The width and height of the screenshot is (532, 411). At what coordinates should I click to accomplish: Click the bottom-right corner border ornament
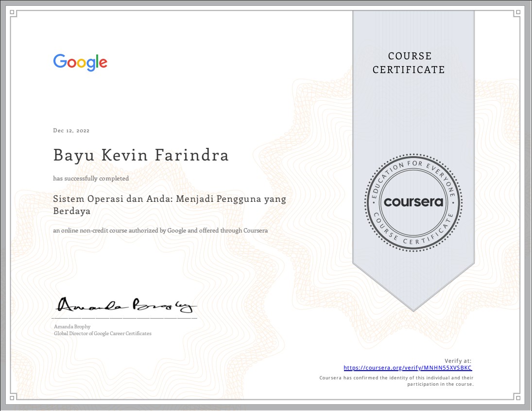click(x=519, y=397)
